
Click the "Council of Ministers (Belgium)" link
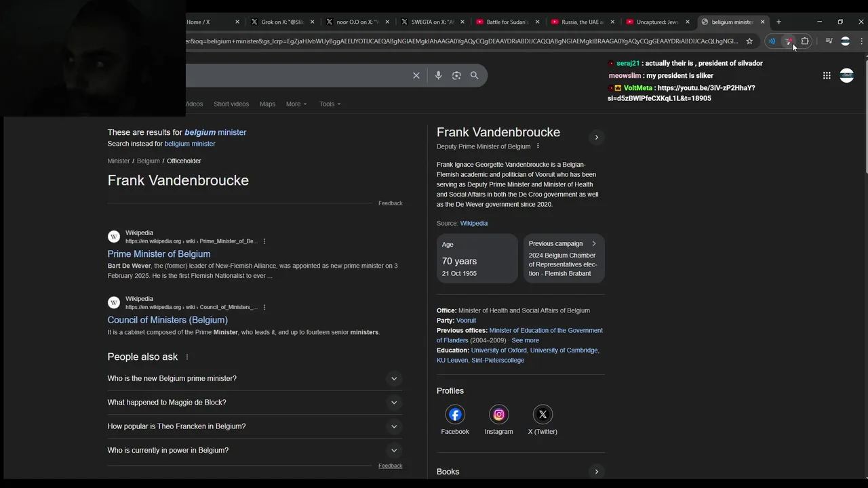(167, 320)
